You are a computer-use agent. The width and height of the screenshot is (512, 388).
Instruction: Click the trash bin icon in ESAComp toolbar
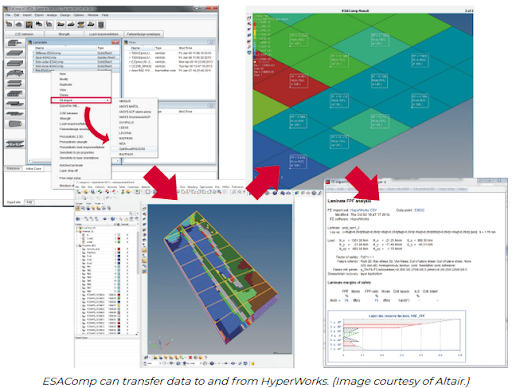101,24
